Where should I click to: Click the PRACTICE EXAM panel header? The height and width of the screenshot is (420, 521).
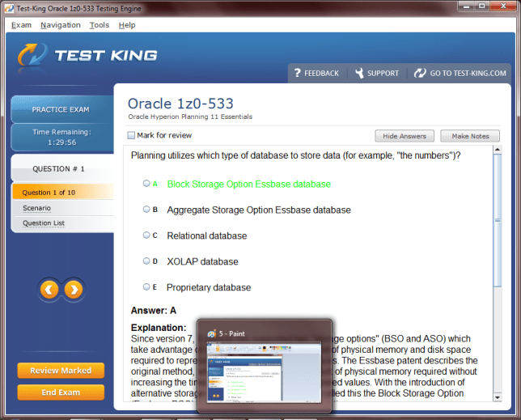pos(62,109)
